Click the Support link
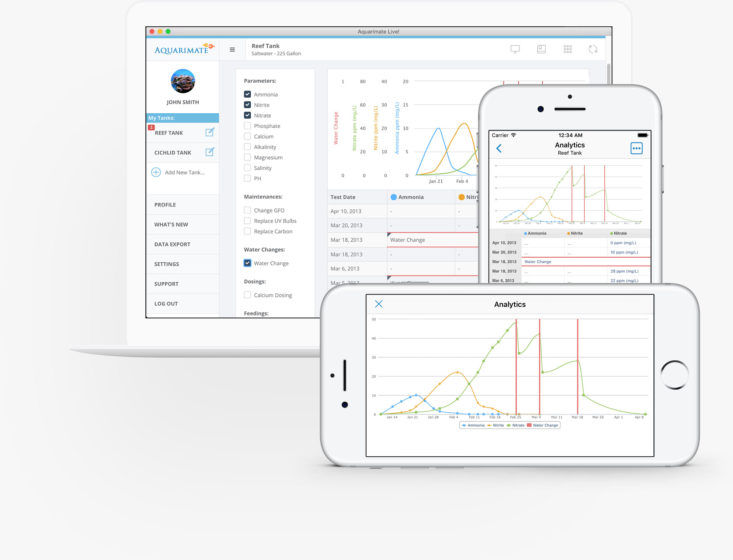 165,283
